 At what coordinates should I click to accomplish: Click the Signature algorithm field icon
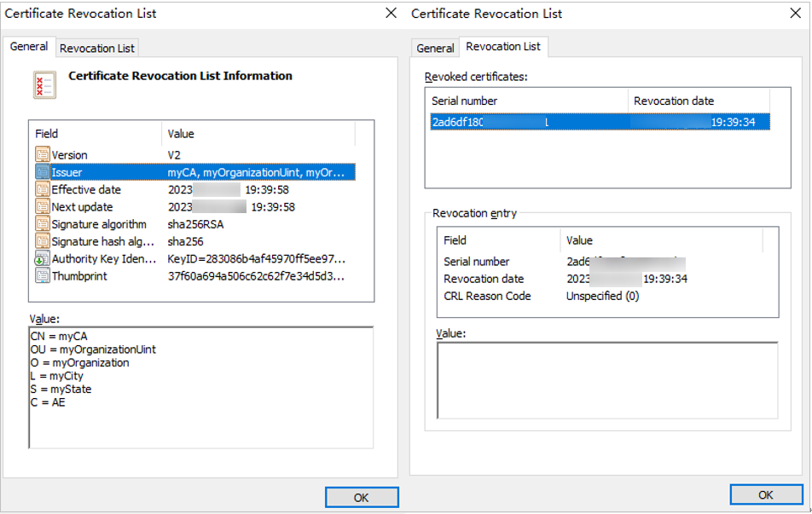point(43,224)
